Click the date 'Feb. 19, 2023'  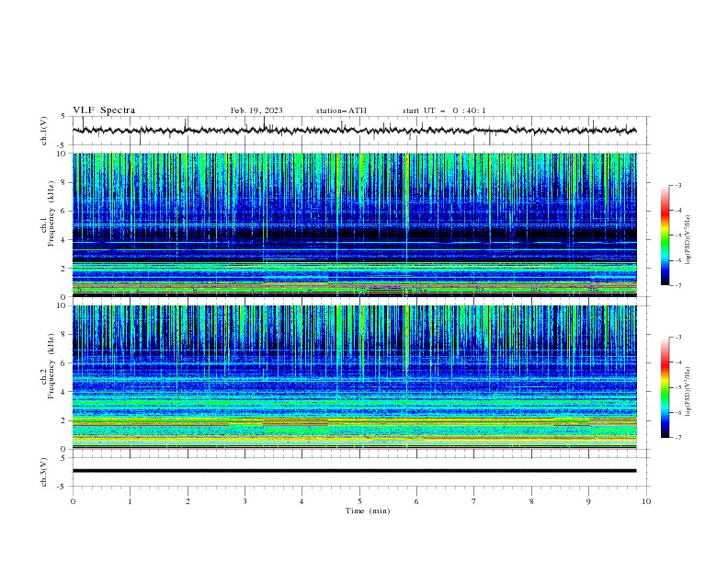[256, 110]
